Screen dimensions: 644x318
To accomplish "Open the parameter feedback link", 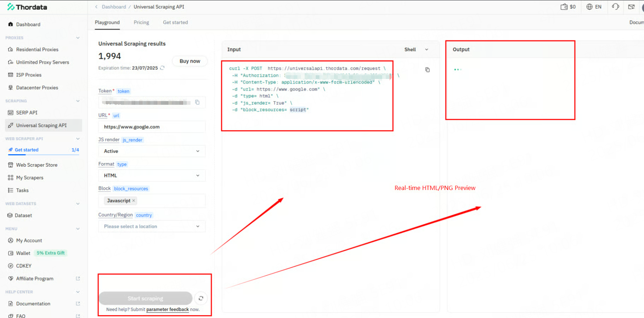I will (168, 310).
